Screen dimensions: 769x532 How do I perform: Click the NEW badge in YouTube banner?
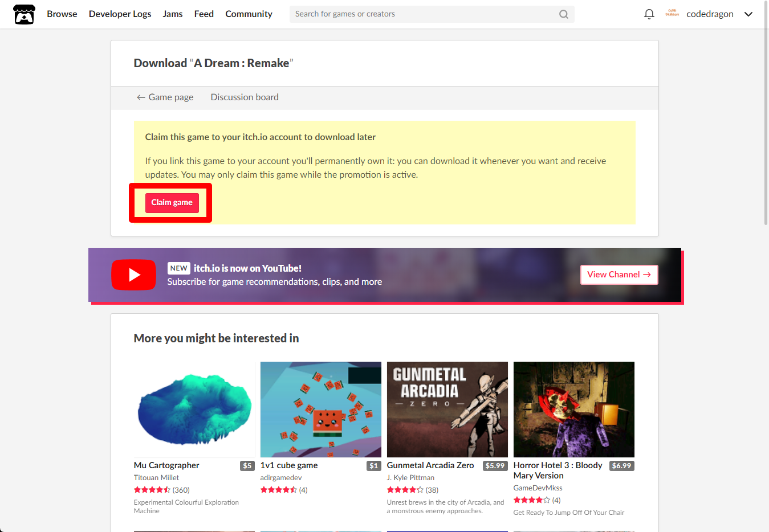[178, 268]
